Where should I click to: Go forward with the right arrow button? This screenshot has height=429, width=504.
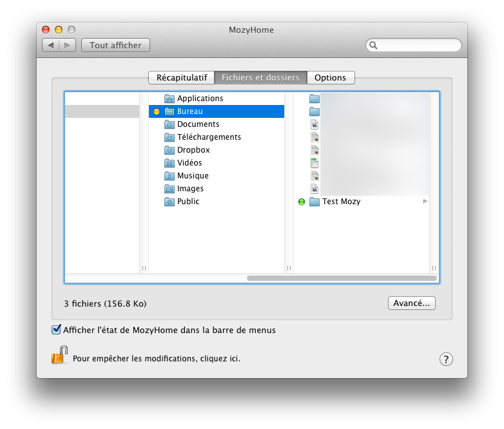[68, 45]
